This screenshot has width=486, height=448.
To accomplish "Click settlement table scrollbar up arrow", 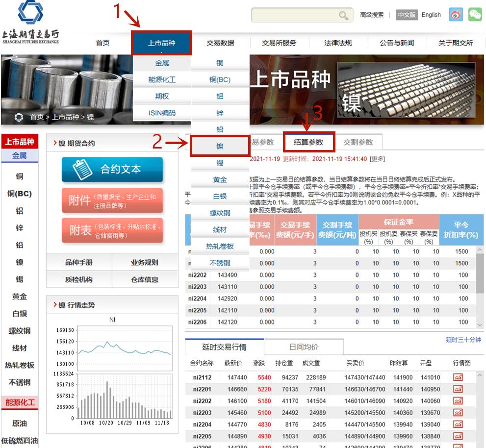I will click(x=480, y=249).
